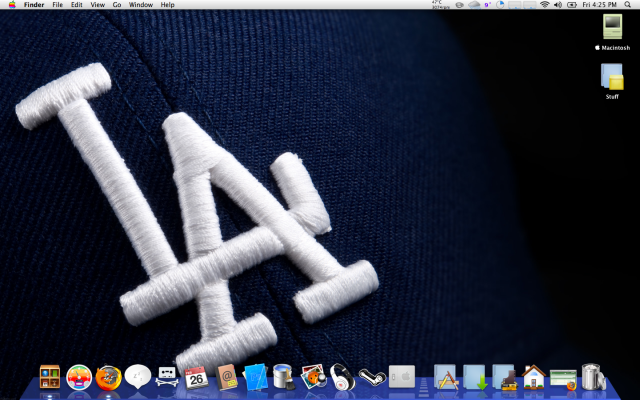Open the Edit menu
The image size is (640, 400).
pos(77,5)
